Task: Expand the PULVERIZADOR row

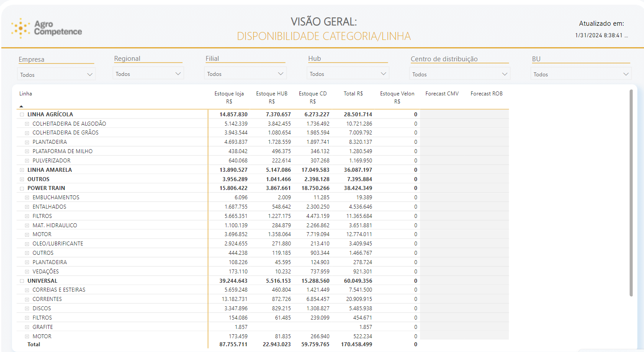Action: pyautogui.click(x=27, y=161)
